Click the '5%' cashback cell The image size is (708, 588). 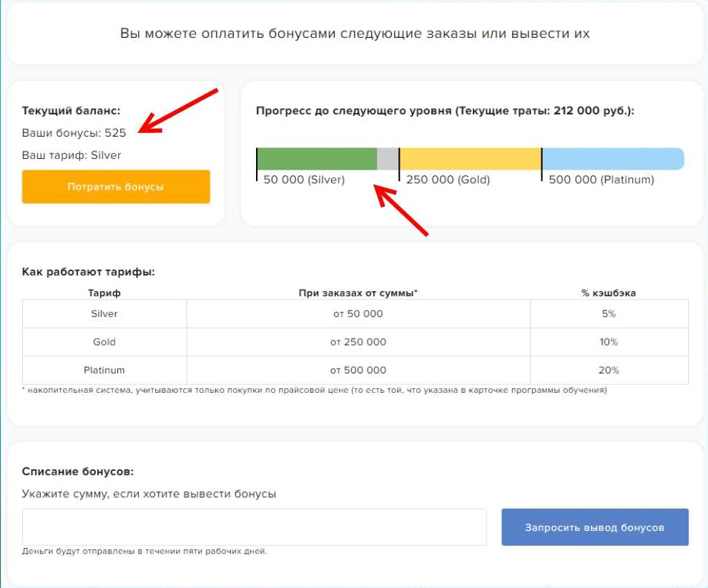coord(609,314)
